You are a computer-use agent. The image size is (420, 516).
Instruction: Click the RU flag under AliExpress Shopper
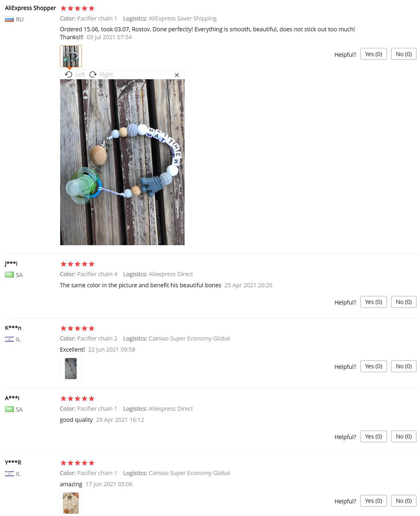[x=9, y=18]
